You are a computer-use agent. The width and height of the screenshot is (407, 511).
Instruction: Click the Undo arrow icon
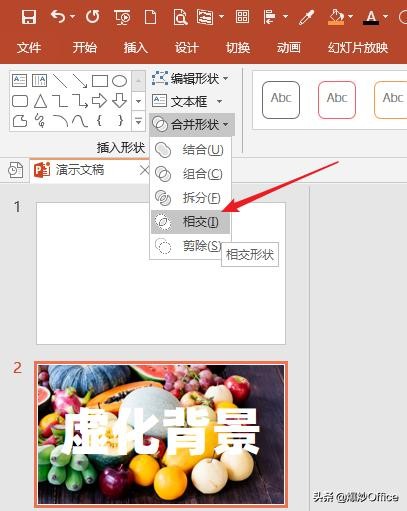(58, 16)
